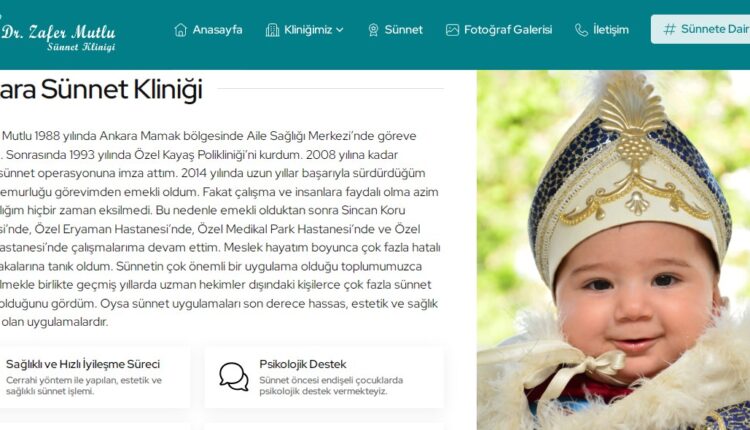Open the Sağlıklı ve Hızlı İyileşme Süreci card
The height and width of the screenshot is (430, 750).
95,377
